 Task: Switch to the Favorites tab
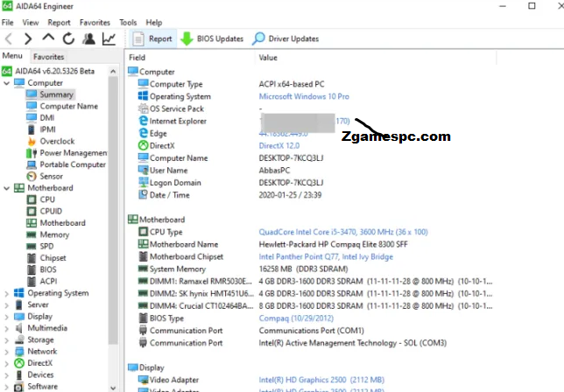tap(48, 57)
